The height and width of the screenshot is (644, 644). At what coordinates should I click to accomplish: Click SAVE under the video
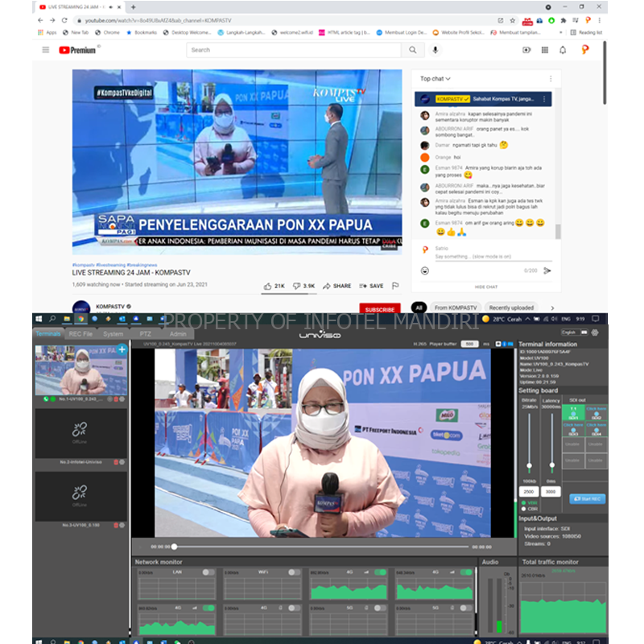tap(371, 286)
